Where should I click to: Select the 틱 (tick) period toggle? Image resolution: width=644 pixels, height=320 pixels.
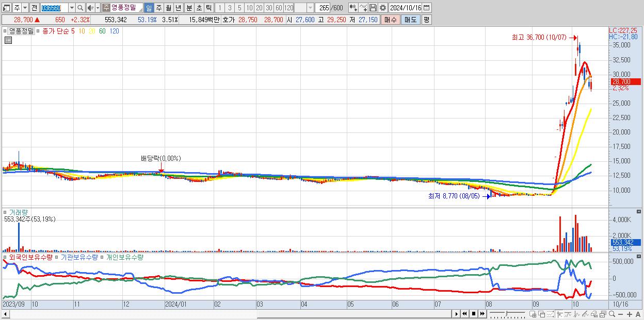pos(208,8)
